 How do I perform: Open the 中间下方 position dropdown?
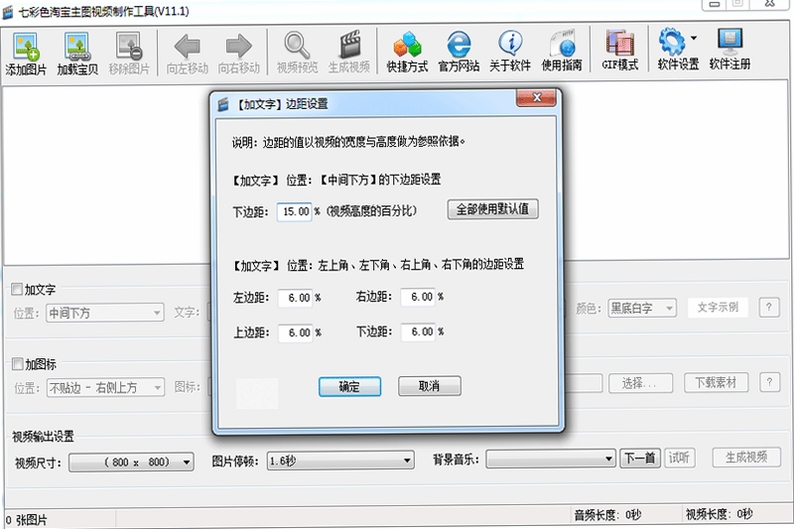[105, 313]
